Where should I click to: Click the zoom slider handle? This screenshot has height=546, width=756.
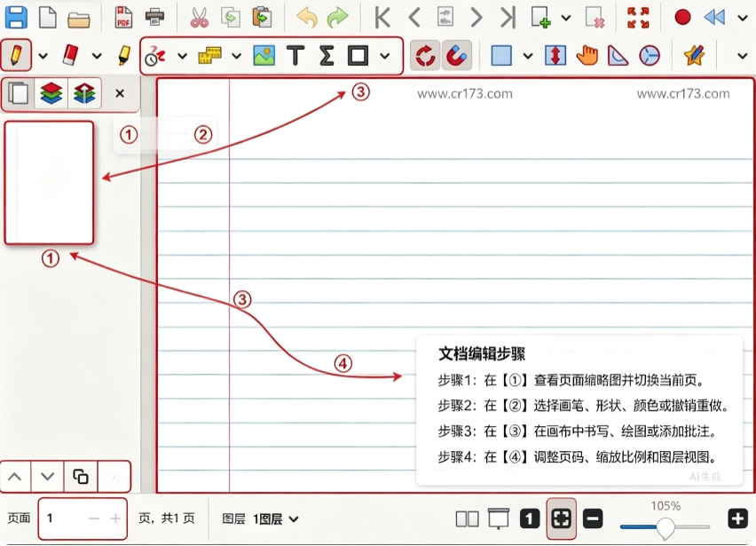pyautogui.click(x=665, y=527)
